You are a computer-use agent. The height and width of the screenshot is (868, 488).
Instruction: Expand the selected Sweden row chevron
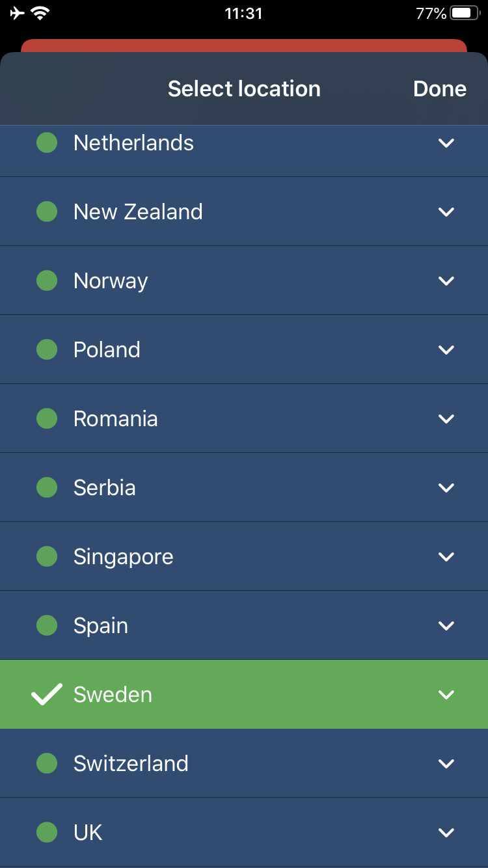(446, 694)
